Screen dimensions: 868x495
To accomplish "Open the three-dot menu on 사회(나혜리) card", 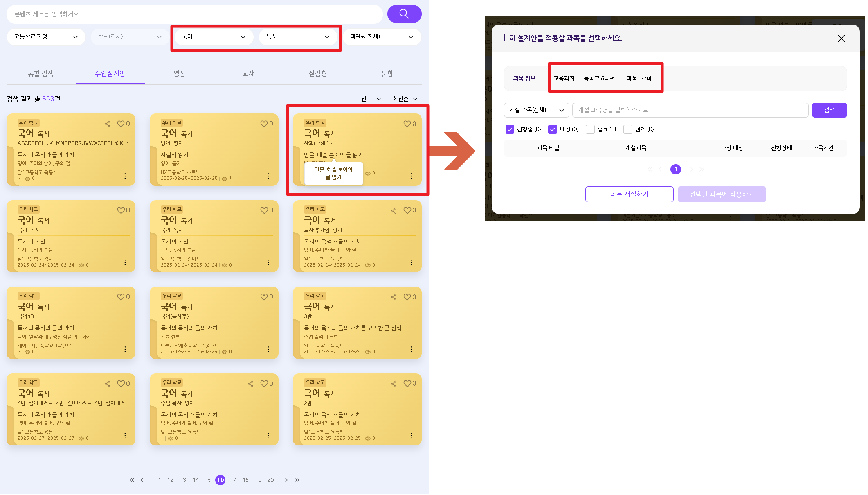I will (x=411, y=176).
